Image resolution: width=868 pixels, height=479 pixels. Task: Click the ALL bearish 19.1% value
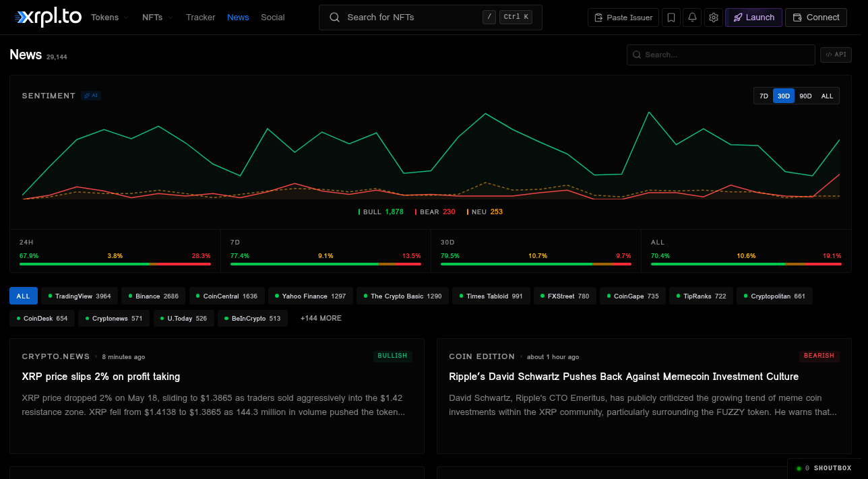point(832,256)
